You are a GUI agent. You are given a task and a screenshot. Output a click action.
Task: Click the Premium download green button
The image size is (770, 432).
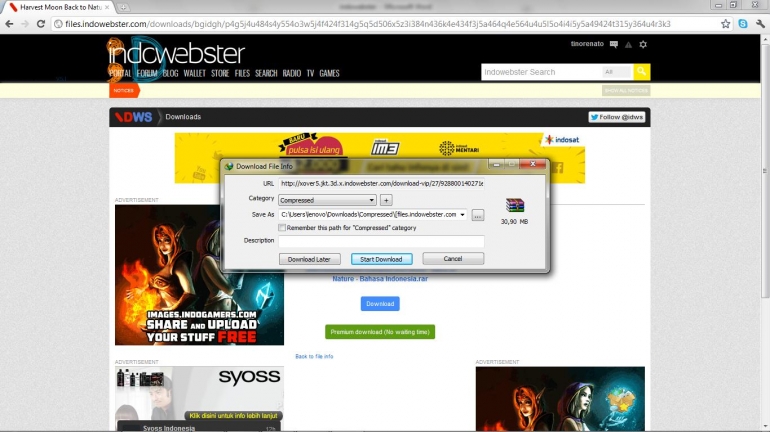tap(380, 332)
